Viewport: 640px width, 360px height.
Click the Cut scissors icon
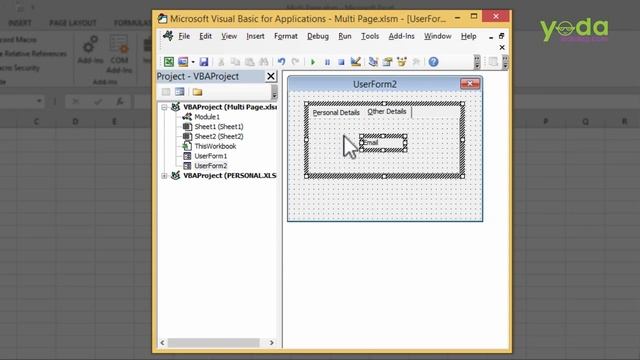pyautogui.click(x=221, y=62)
